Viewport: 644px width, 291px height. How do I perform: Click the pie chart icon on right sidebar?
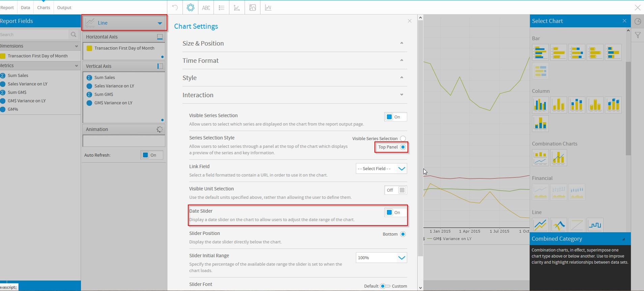coord(638,21)
